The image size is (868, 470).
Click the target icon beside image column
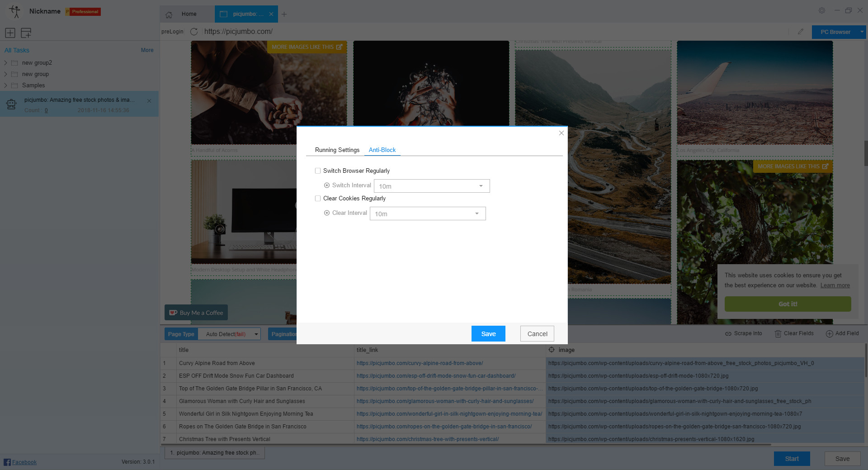coord(552,350)
